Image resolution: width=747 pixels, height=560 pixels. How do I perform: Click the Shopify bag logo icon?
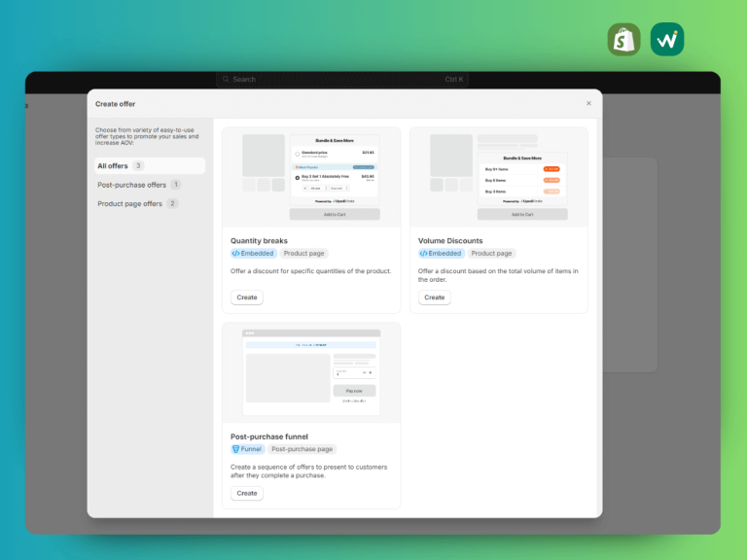coord(623,40)
